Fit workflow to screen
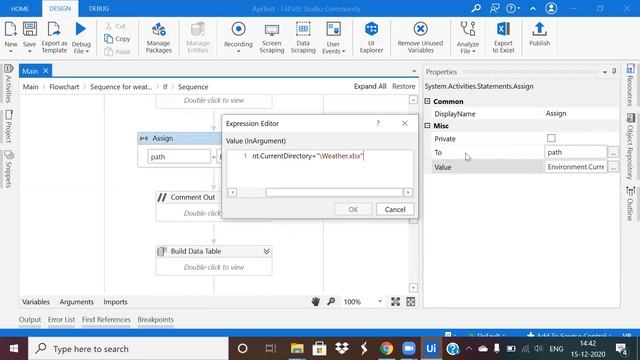The height and width of the screenshot is (360, 640). coord(395,302)
